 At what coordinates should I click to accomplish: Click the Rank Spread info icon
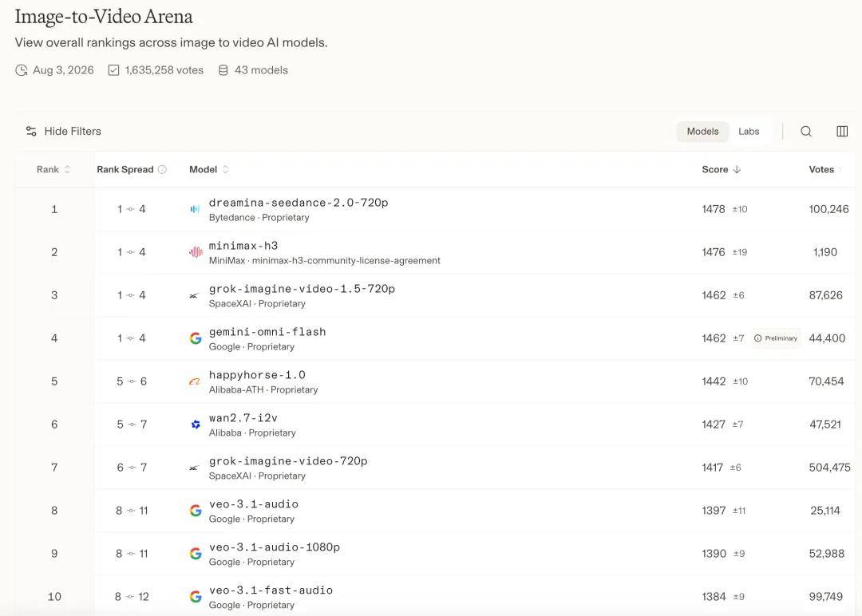pos(162,169)
